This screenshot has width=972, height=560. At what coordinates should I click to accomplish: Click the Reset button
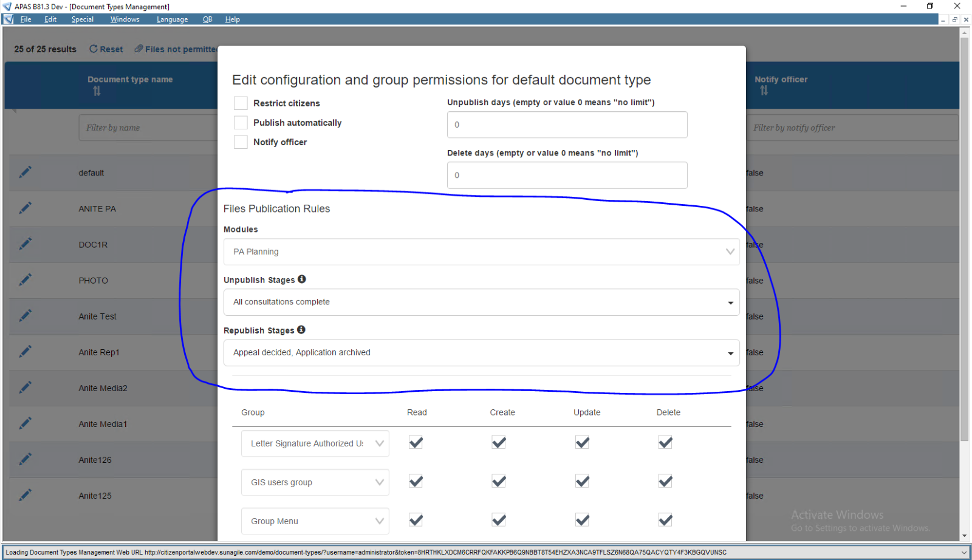(106, 49)
